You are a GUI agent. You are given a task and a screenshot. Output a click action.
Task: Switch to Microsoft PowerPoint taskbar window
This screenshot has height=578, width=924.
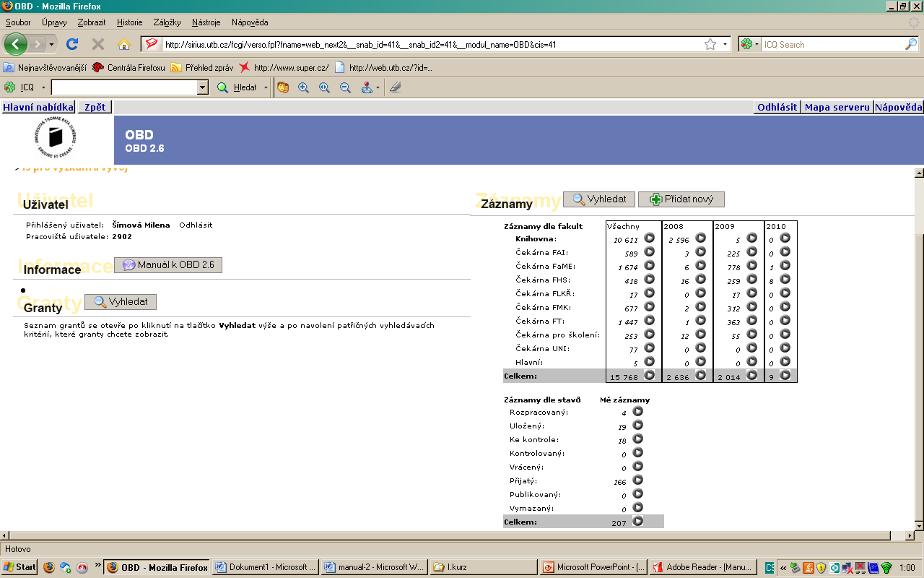[x=593, y=567]
